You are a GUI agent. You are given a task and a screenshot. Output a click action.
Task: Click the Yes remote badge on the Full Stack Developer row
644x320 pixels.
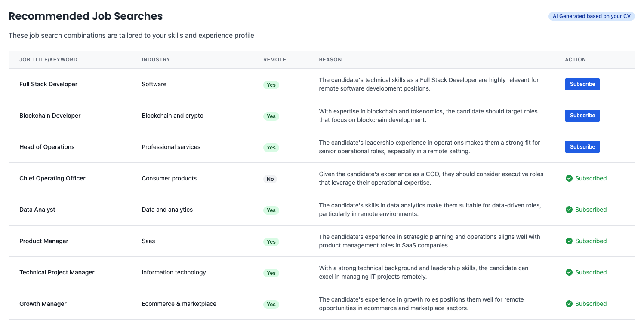[271, 85]
